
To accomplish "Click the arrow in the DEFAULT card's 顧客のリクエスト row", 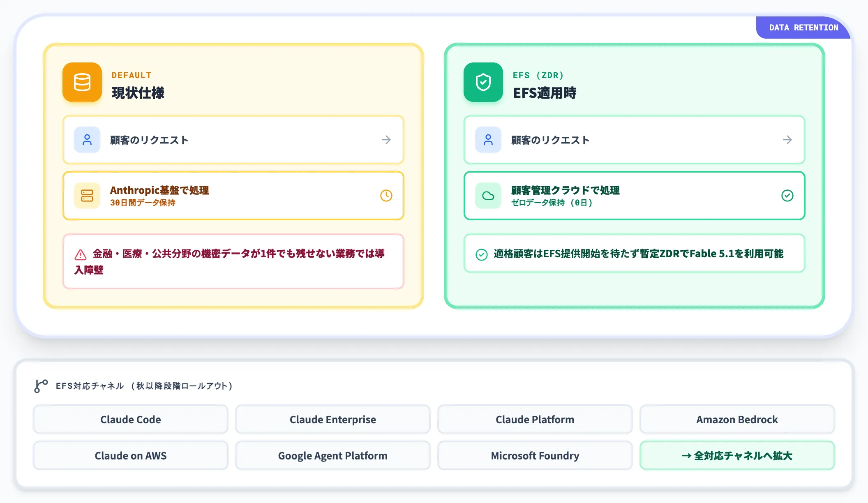I will 386,140.
